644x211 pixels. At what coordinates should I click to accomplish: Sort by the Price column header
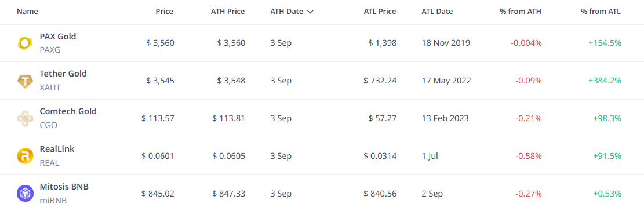tap(164, 12)
